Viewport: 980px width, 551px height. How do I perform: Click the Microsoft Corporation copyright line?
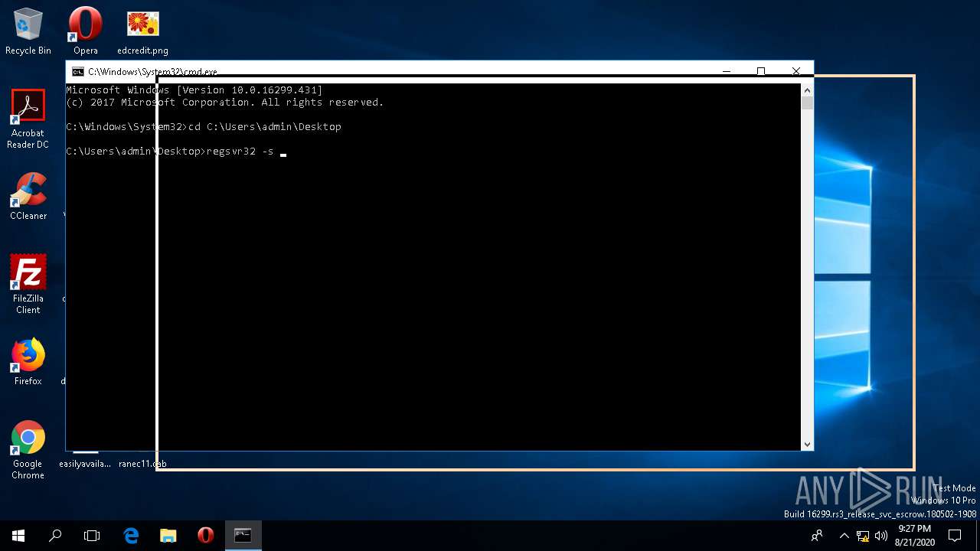tap(225, 103)
